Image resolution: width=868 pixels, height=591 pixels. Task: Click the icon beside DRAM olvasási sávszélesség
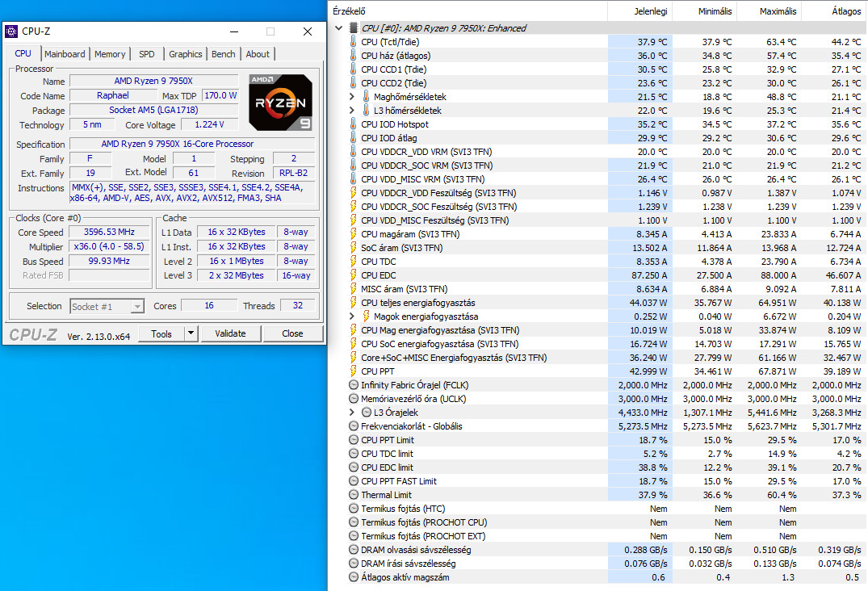[x=353, y=550]
